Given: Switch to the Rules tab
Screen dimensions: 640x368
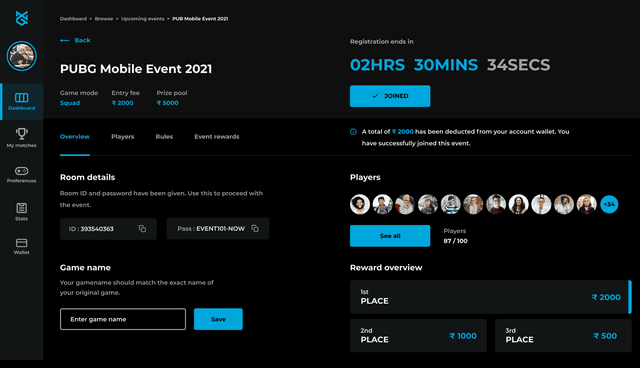Looking at the screenshot, I should click(164, 137).
